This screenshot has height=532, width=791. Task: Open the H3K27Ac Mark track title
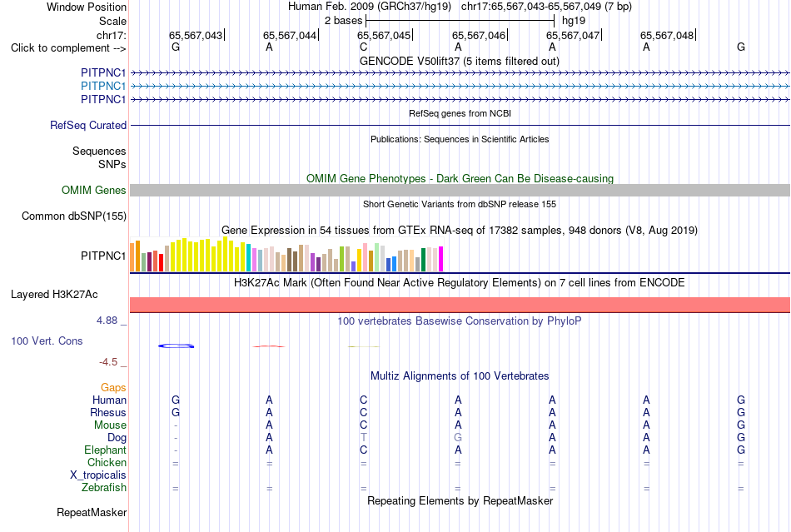click(459, 282)
